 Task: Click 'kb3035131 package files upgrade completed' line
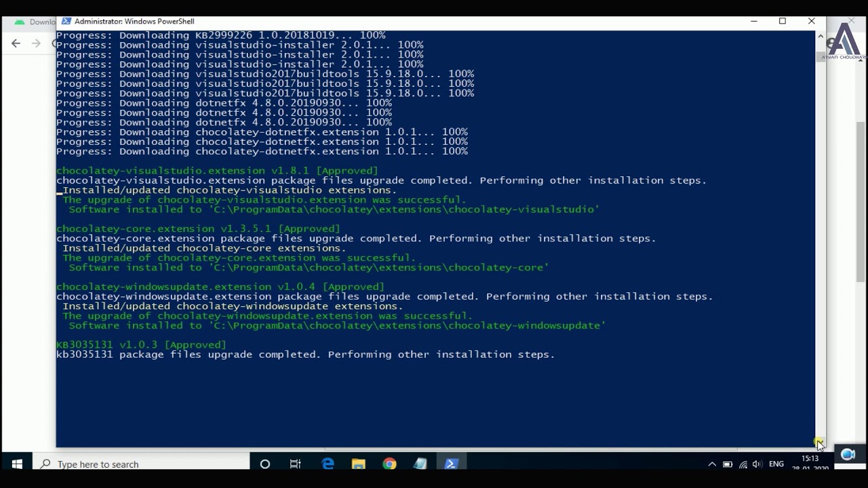(305, 354)
